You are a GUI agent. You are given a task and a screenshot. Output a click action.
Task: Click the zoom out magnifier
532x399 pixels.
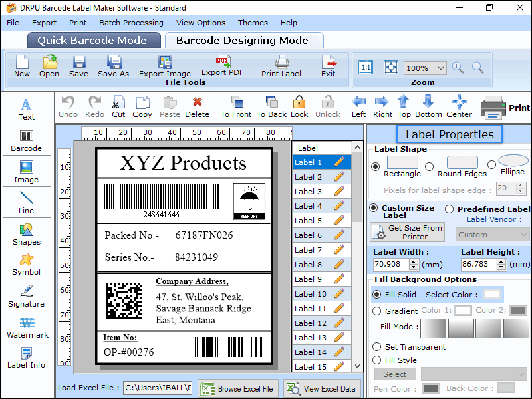(477, 68)
